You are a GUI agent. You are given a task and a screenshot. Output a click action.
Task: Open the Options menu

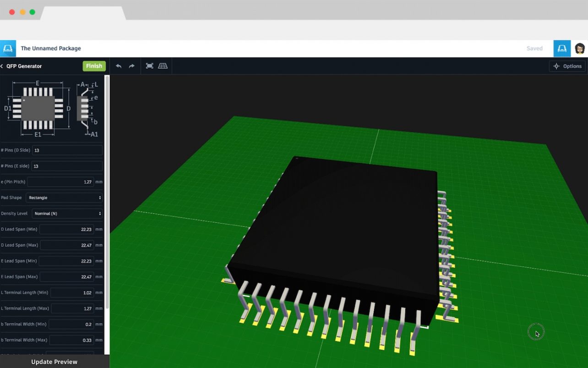[x=567, y=66]
